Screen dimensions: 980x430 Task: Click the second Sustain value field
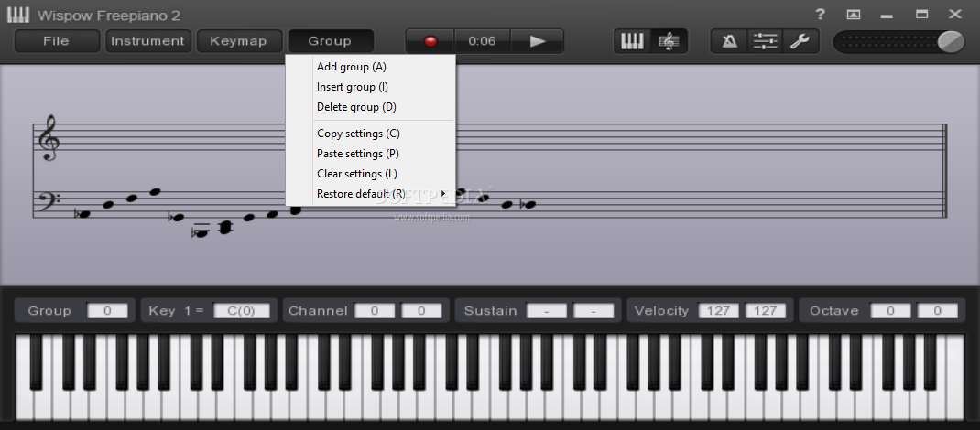pyautogui.click(x=593, y=311)
